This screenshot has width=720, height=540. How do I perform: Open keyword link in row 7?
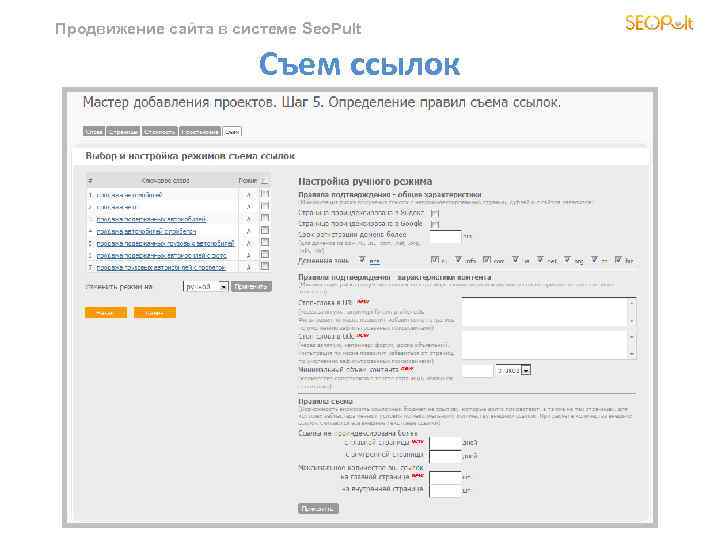(161, 267)
